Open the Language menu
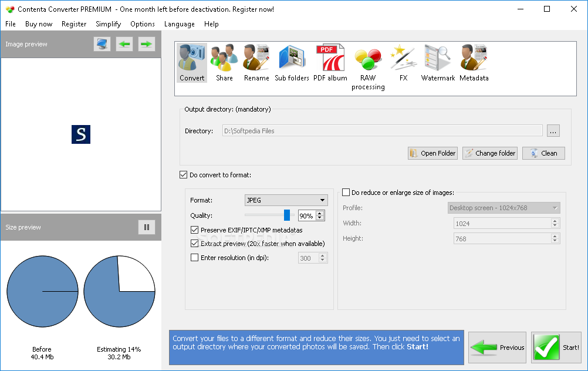588x371 pixels. coord(179,24)
